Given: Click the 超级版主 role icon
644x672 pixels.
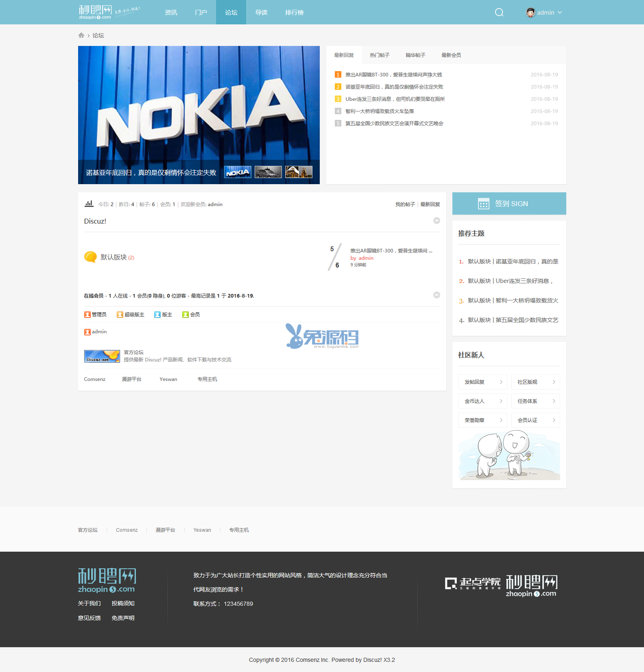Looking at the screenshot, I should (x=120, y=315).
